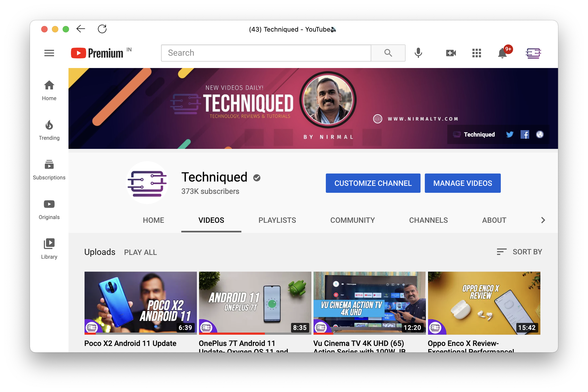The image size is (588, 392).
Task: Open the Oppo Enco X Review thumbnail
Action: click(484, 303)
